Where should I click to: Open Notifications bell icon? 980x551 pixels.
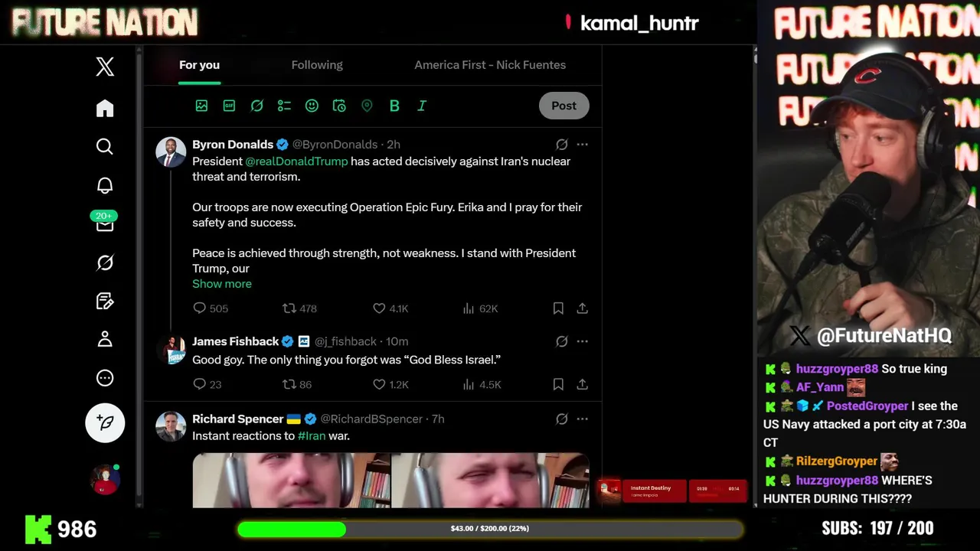105,185
